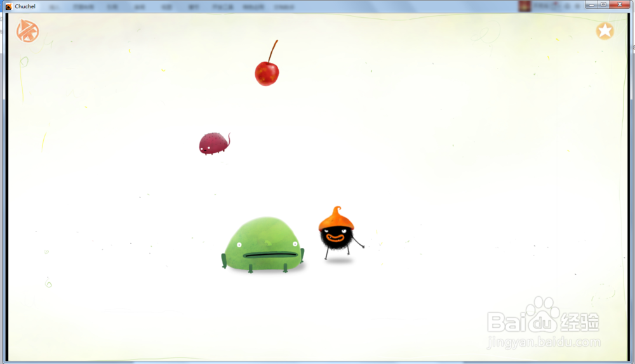This screenshot has width=635, height=364.
Task: Close the Chuchel window
Action: tap(620, 5)
